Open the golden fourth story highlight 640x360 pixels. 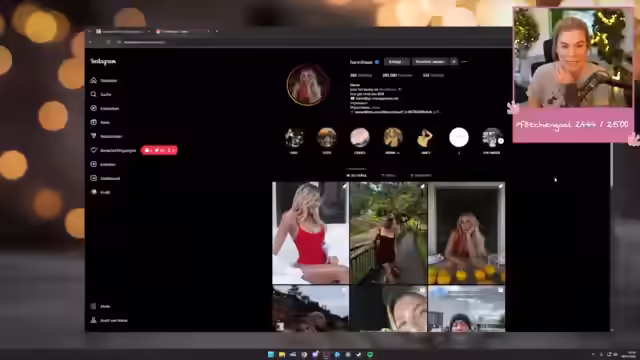393,138
